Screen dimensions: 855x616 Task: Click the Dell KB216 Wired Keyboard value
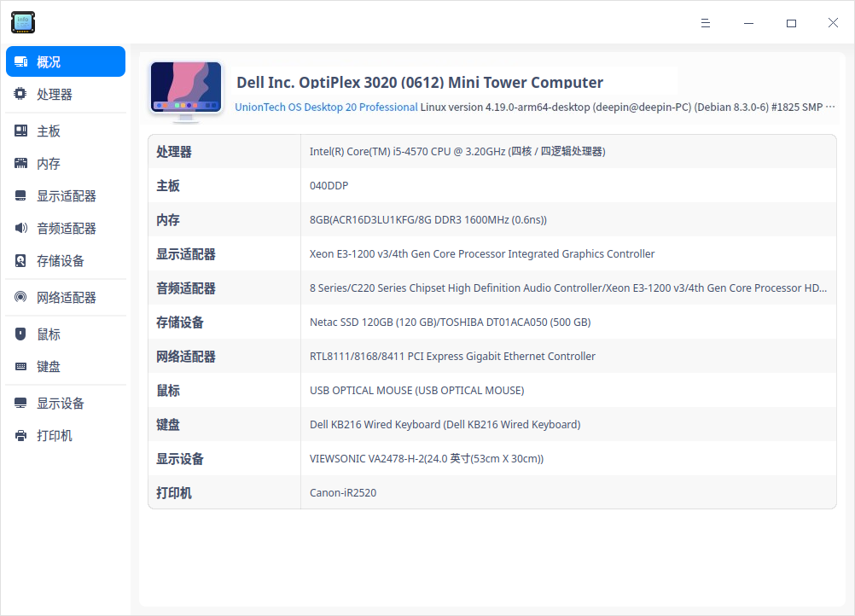pyautogui.click(x=445, y=425)
